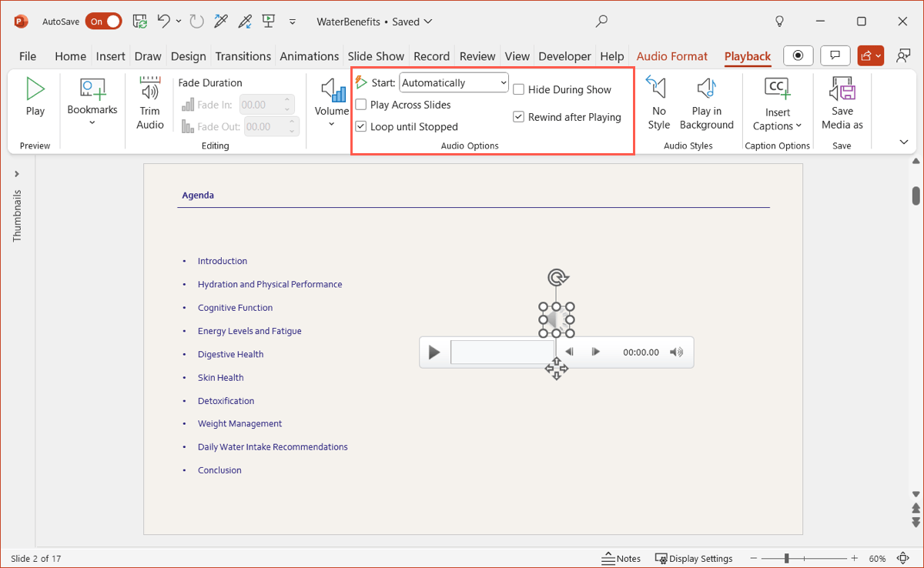Select Play in Background audio style
Image resolution: width=924 pixels, height=568 pixels.
tap(706, 103)
